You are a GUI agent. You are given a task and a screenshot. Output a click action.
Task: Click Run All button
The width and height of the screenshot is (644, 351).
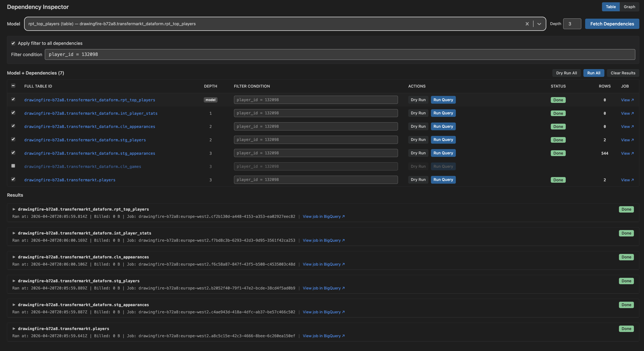coord(594,73)
